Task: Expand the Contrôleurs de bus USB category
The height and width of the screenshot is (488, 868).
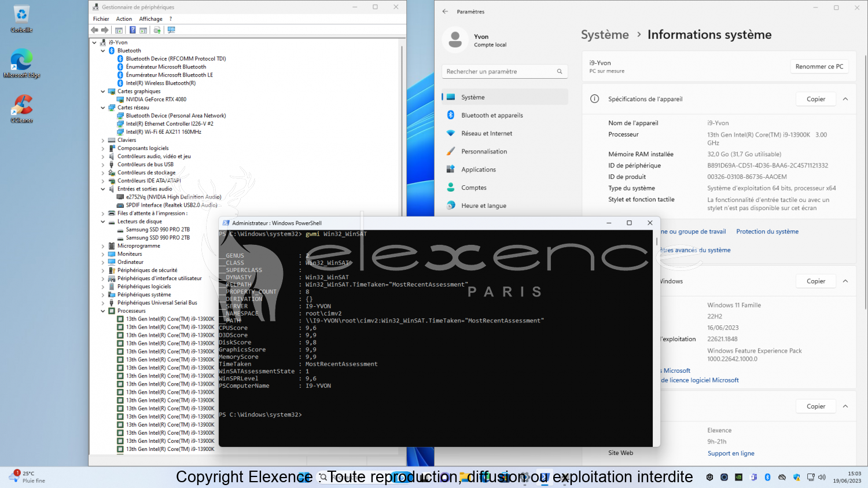Action: coord(103,164)
